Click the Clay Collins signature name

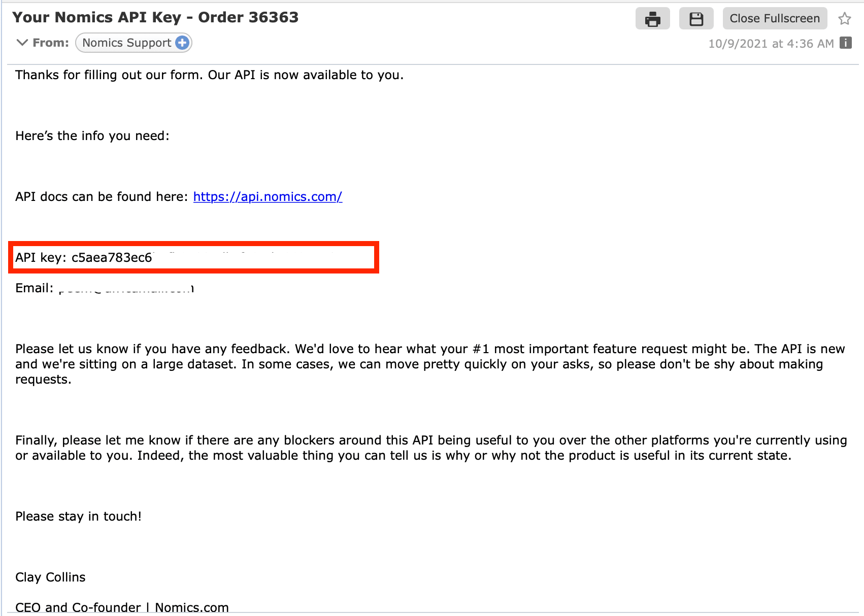pos(50,577)
